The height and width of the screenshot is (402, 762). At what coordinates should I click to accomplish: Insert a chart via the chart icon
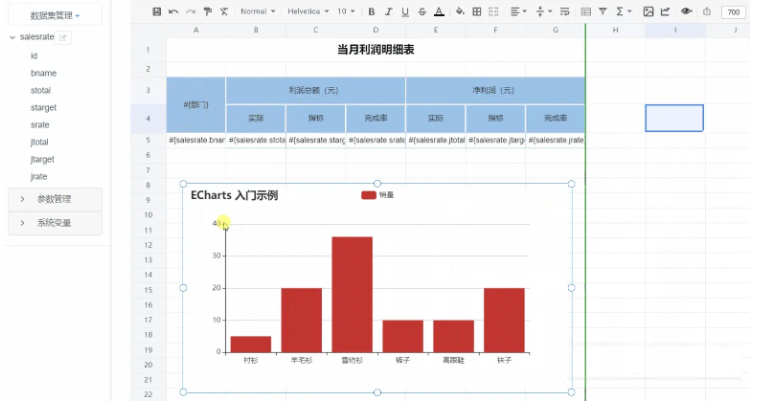pos(665,12)
